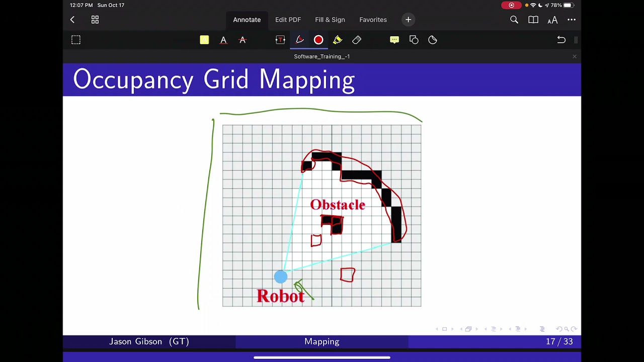
Task: Tap the battery indicator in status bar
Action: point(568,5)
